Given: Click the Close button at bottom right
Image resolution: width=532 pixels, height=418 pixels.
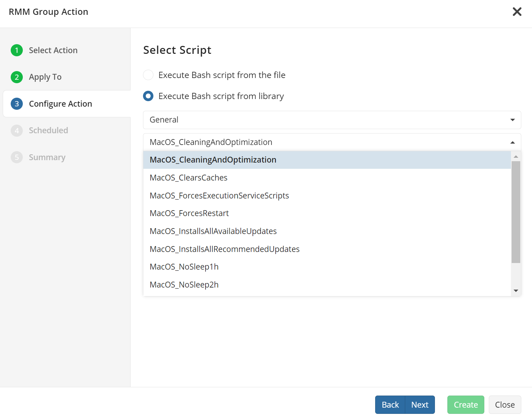Looking at the screenshot, I should (x=505, y=405).
